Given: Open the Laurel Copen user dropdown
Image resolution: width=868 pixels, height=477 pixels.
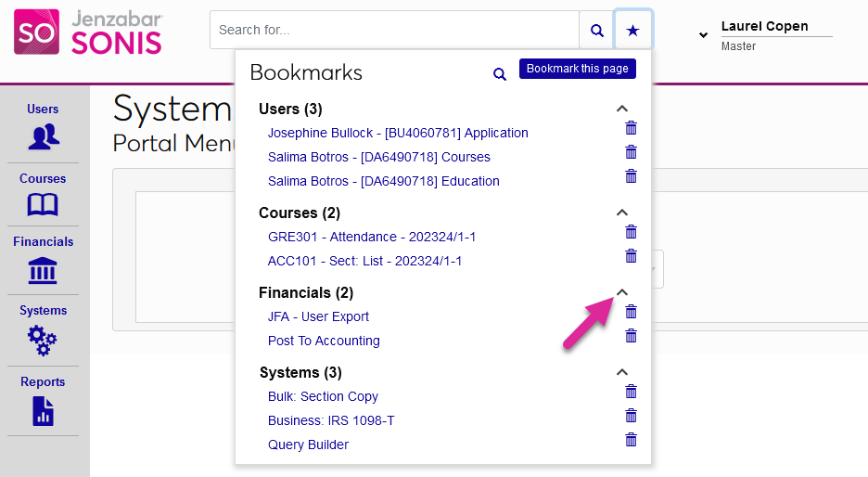Looking at the screenshot, I should (x=703, y=35).
